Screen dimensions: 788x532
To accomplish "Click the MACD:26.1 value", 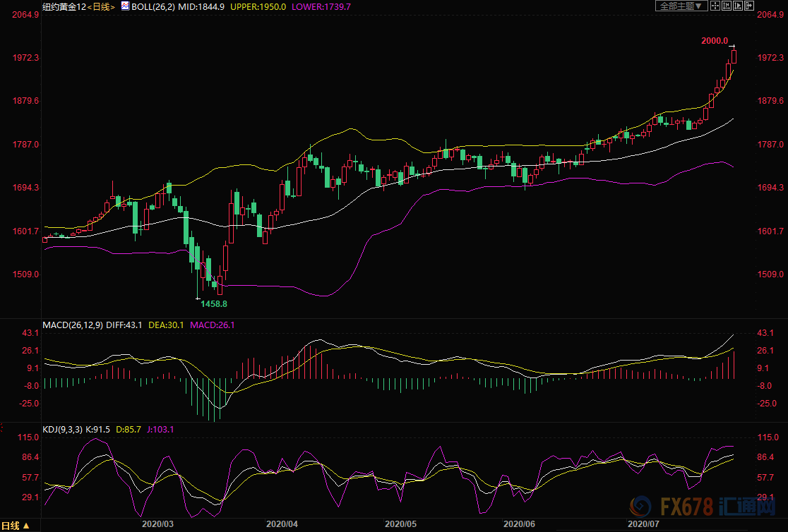I will coord(212,325).
